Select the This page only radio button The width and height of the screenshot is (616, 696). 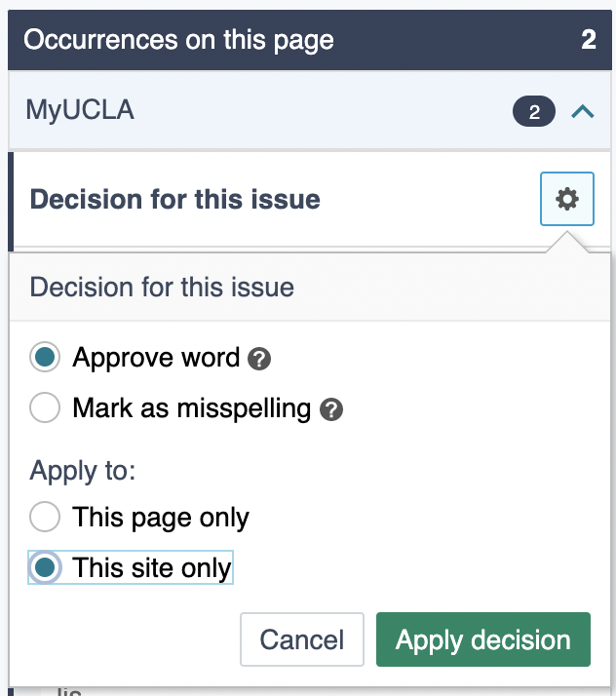point(45,517)
